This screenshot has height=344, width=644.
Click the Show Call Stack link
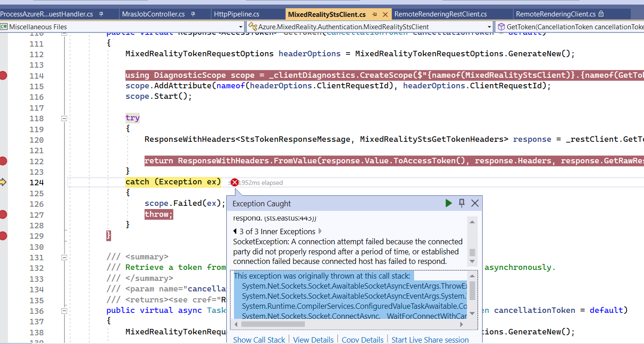[259, 339]
